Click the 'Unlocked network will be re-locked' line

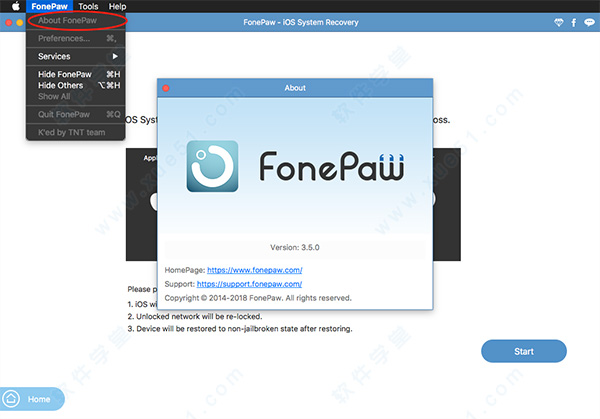195,316
